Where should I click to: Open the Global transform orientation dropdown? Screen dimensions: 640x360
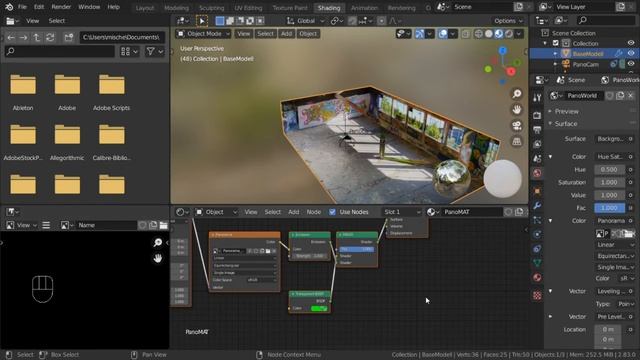pyautogui.click(x=305, y=21)
